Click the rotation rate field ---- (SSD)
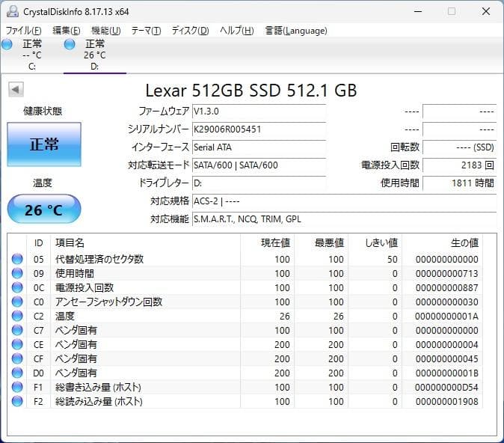This screenshot has width=504, height=443. point(460,147)
